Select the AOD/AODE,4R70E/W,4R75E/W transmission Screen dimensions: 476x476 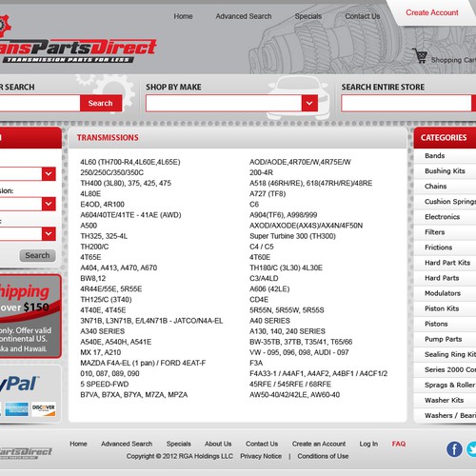point(300,162)
